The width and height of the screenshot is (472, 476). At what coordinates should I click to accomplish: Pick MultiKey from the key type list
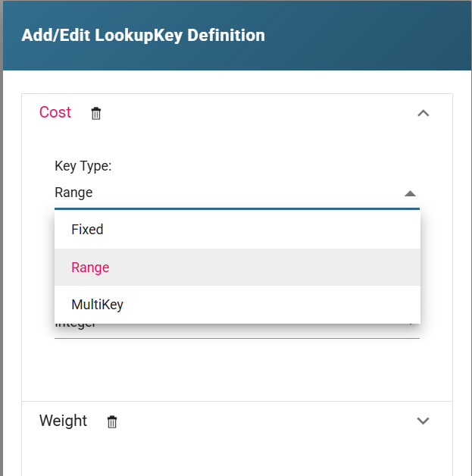pyautogui.click(x=97, y=305)
